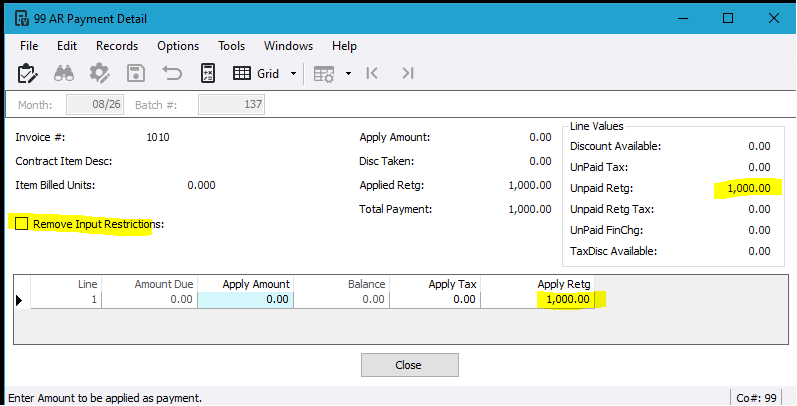The image size is (797, 406).
Task: Open the File menu
Action: (x=29, y=46)
